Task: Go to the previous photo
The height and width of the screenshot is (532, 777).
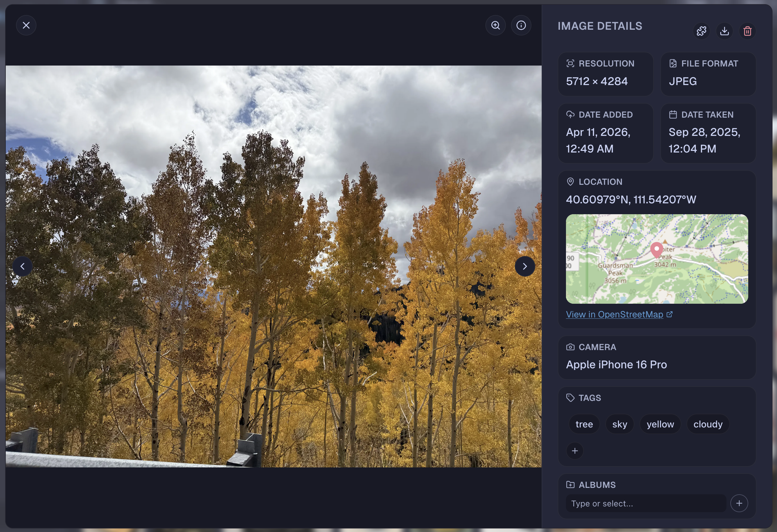Action: pyautogui.click(x=23, y=266)
